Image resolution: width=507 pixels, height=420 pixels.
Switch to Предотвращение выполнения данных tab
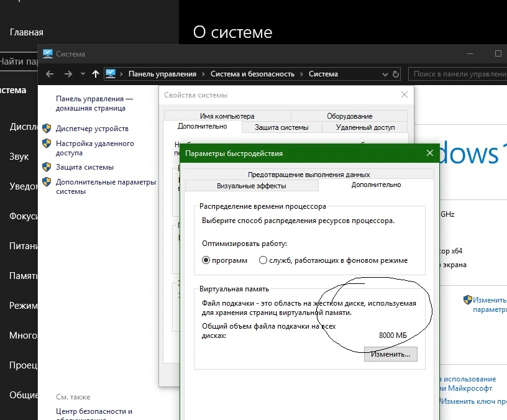309,175
